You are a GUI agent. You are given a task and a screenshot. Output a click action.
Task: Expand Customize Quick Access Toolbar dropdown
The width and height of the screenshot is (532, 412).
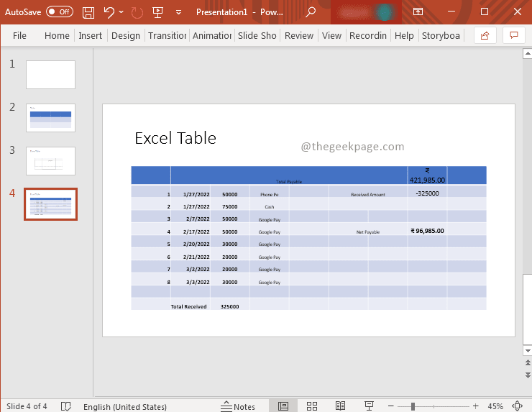[178, 12]
